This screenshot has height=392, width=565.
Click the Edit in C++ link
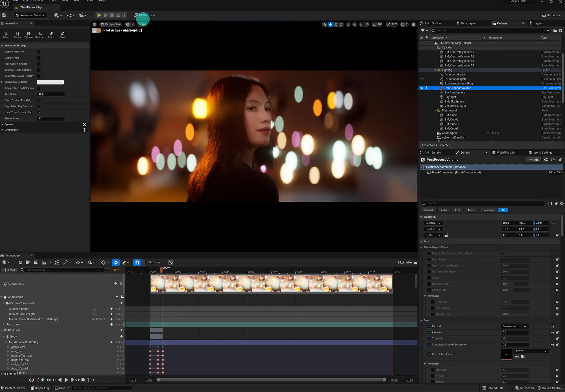555,173
